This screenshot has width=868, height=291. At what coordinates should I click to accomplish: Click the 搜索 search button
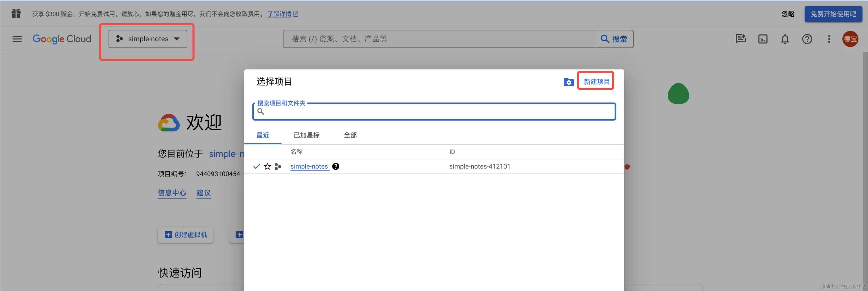coord(614,39)
